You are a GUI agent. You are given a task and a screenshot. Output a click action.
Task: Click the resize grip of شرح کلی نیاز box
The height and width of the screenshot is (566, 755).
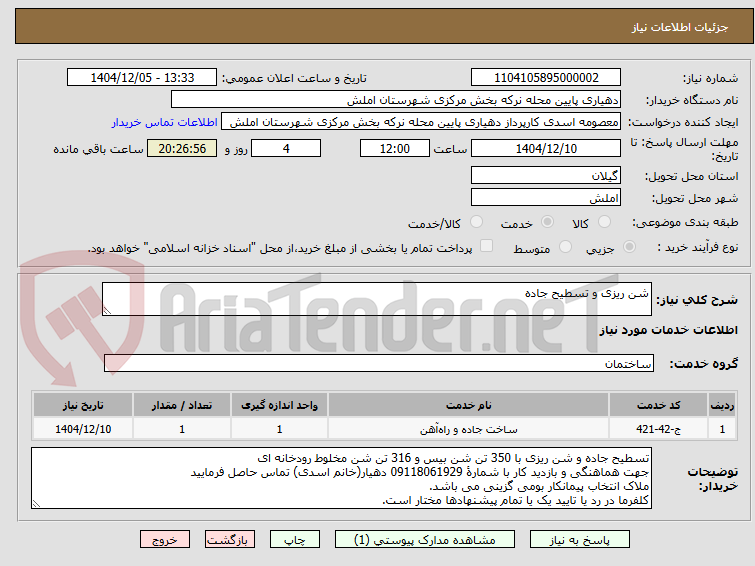coord(107,311)
